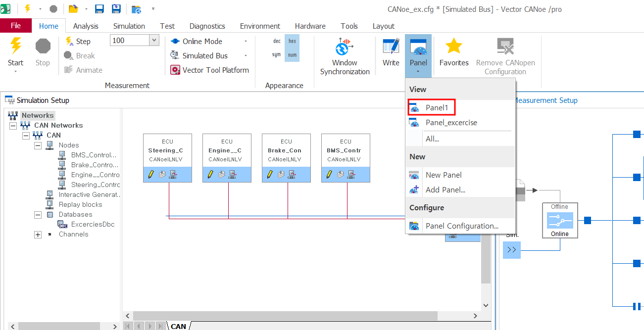Collapse the CAN Networks tree node
Viewport: 644px width, 330px height.
pos(13,126)
